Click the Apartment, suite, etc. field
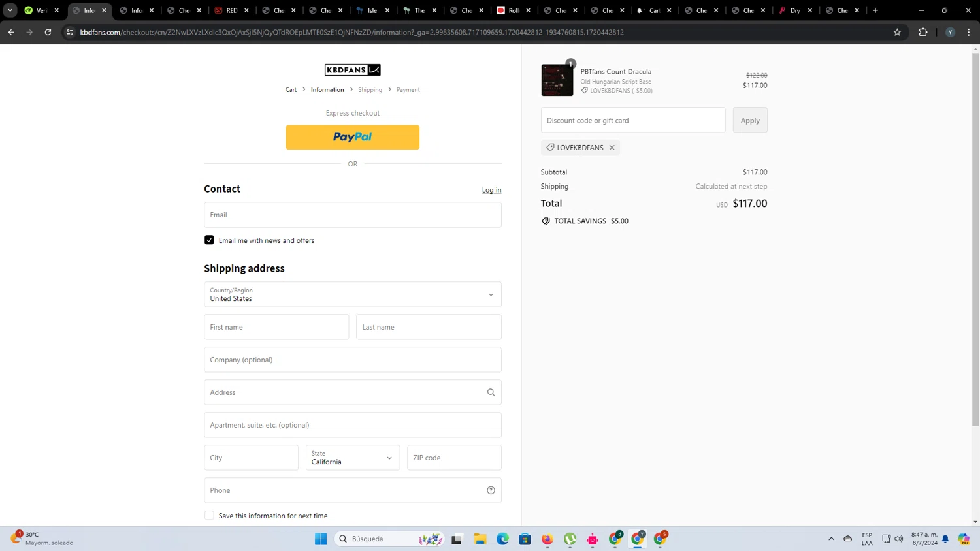This screenshot has height=551, width=980. [352, 425]
